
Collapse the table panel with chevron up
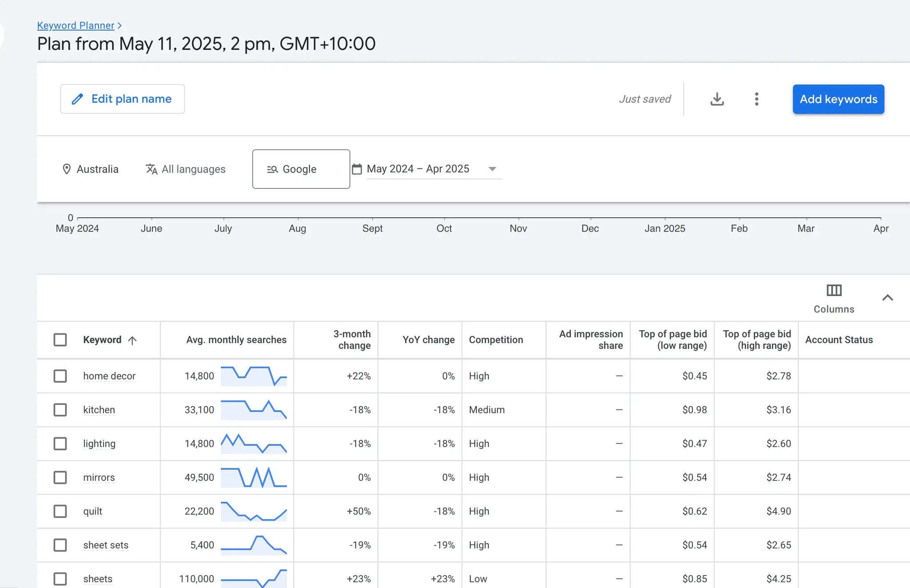[x=887, y=298]
